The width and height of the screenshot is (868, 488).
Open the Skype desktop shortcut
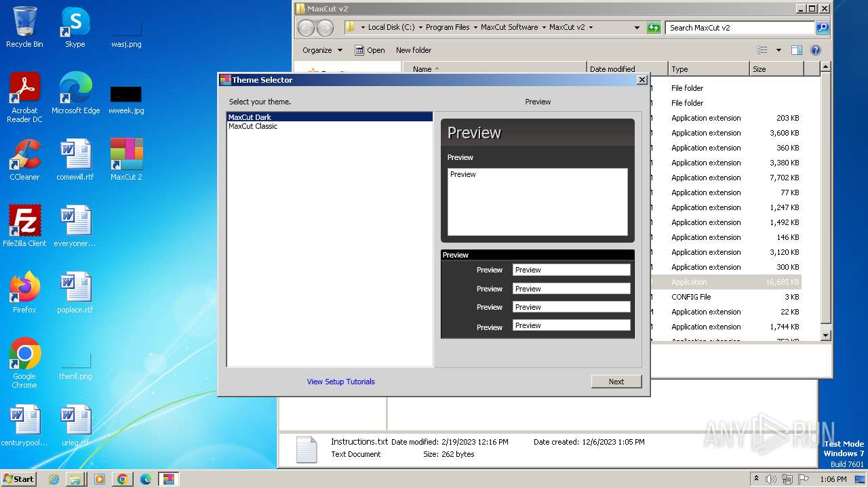pos(75,27)
